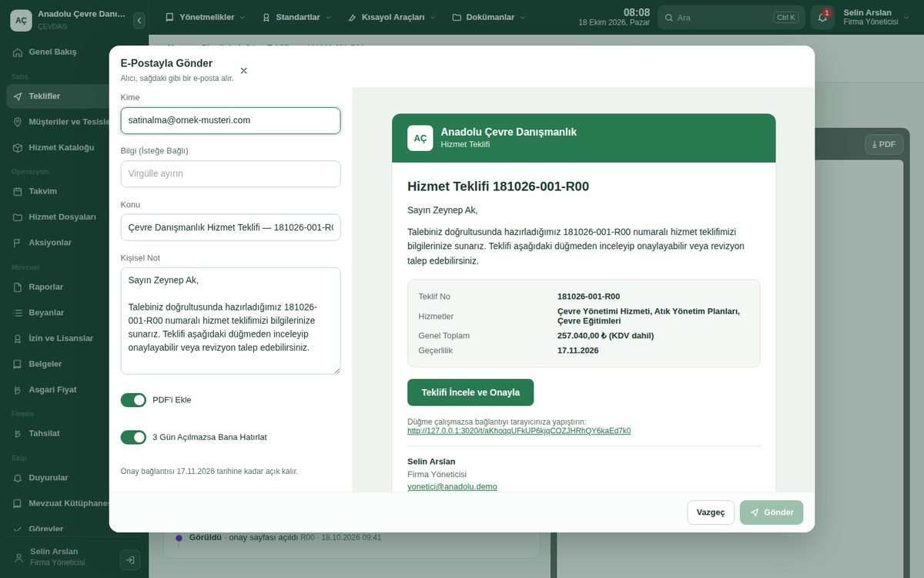The image size is (924, 578).
Task: Edit the Kişisel Not text area
Action: point(230,321)
